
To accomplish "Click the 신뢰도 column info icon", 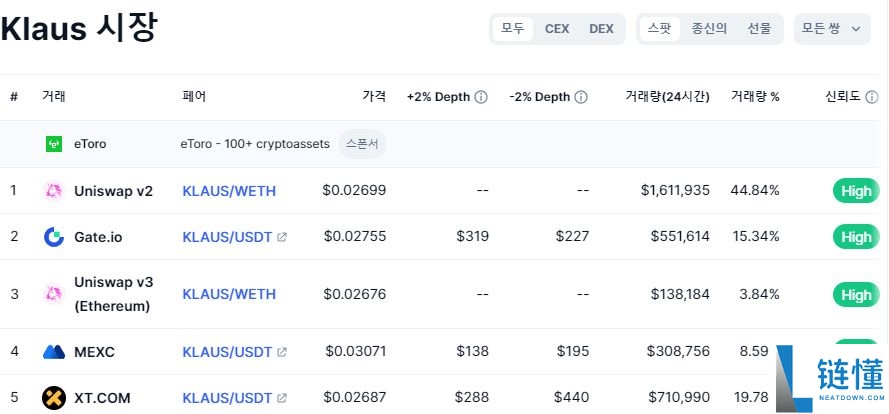I will (871, 97).
